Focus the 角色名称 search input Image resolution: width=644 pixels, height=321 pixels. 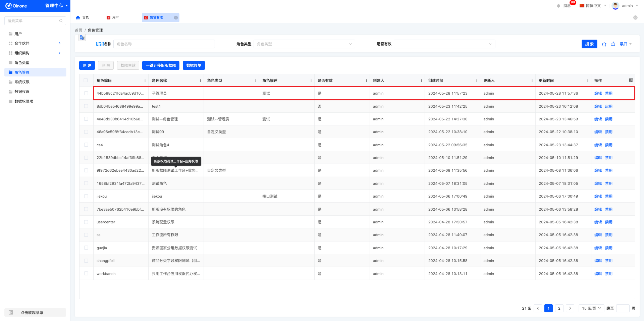click(164, 44)
